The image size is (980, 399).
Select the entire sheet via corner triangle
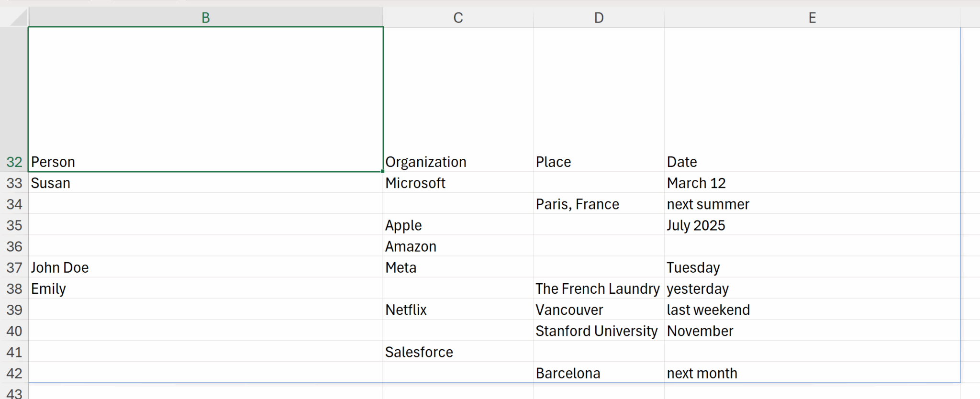[x=19, y=17]
